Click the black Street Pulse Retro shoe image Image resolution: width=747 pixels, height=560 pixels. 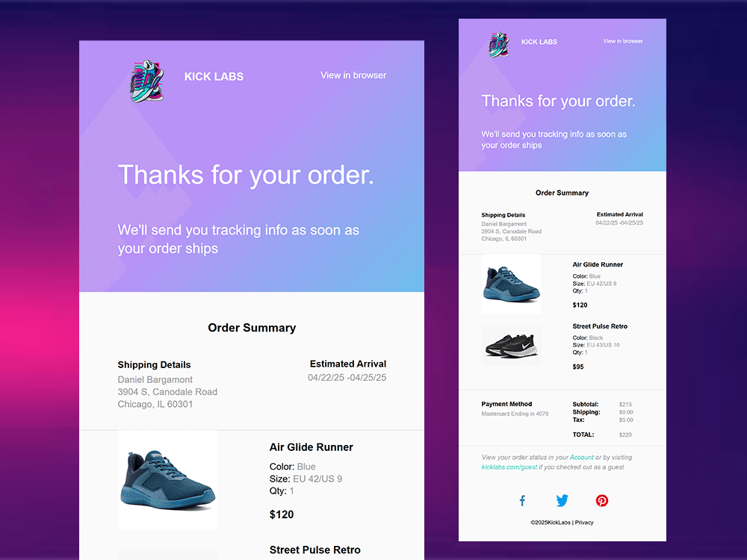click(x=512, y=346)
